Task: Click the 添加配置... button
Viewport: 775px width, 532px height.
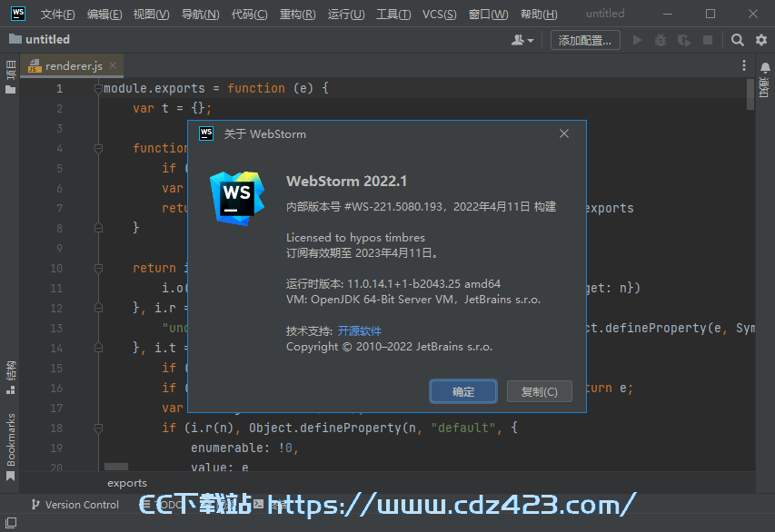Action: (585, 40)
